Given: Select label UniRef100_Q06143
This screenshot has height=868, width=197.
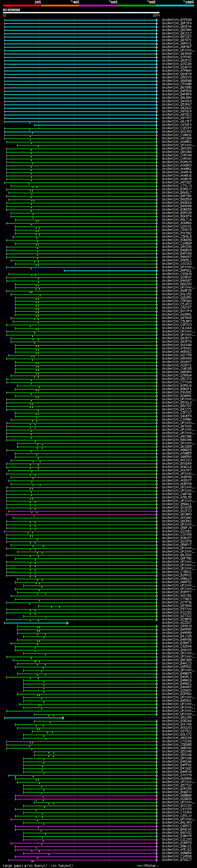Looking at the screenshot, I should coord(176,650).
